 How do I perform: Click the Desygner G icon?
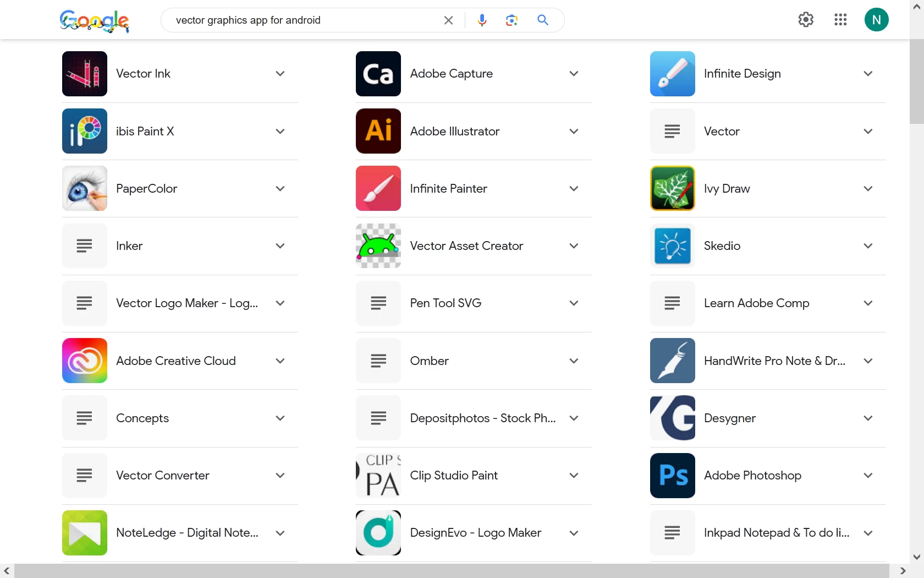point(672,418)
